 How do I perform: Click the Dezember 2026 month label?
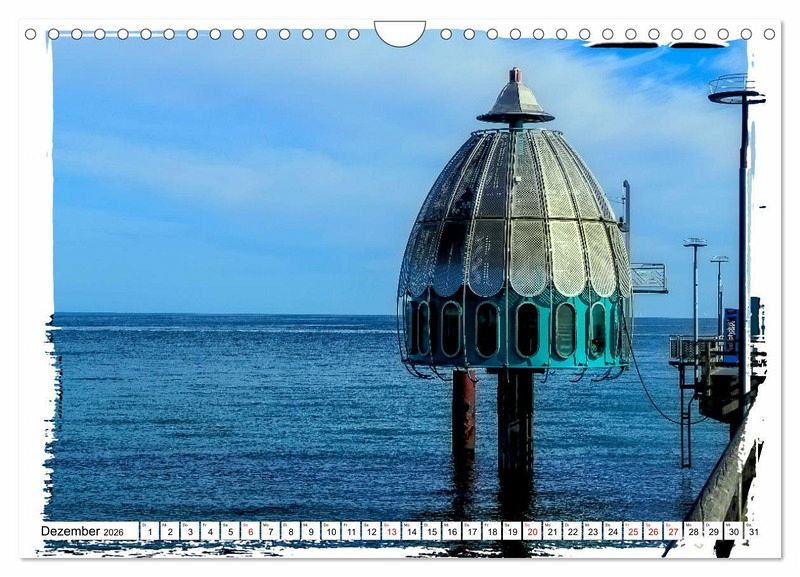82,532
